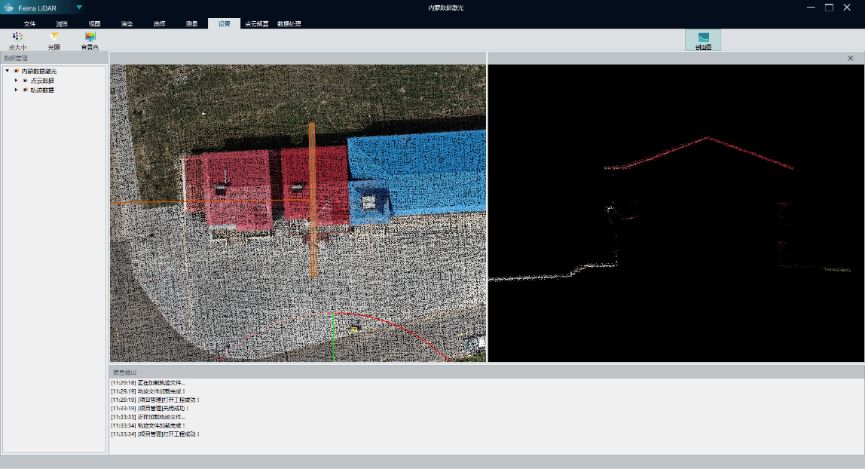Close the profile view panel

(850, 58)
